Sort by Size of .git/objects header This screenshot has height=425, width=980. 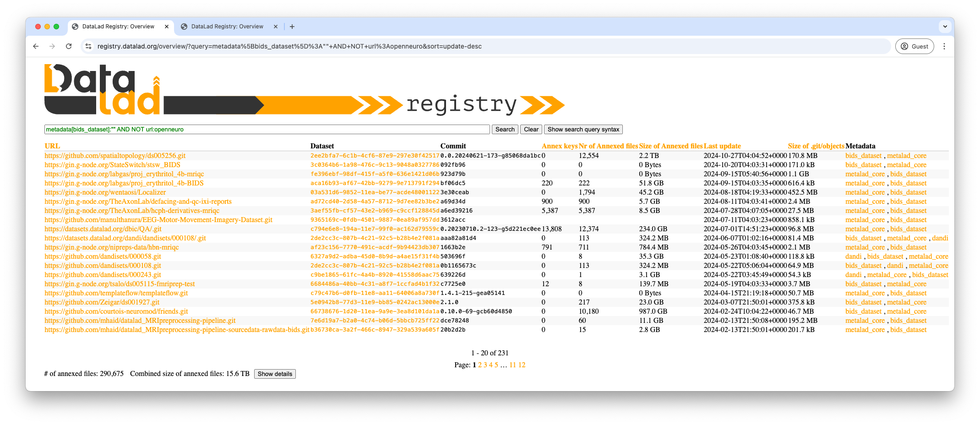tap(816, 146)
